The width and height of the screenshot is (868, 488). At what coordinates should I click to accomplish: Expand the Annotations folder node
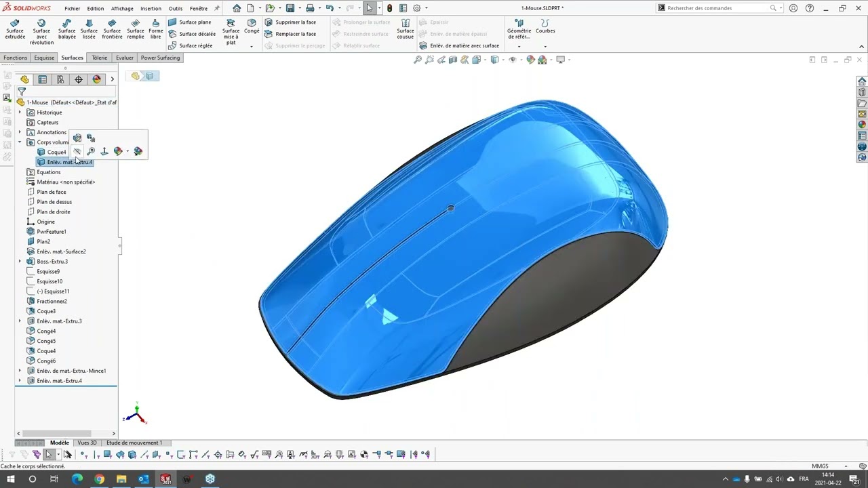(20, 132)
